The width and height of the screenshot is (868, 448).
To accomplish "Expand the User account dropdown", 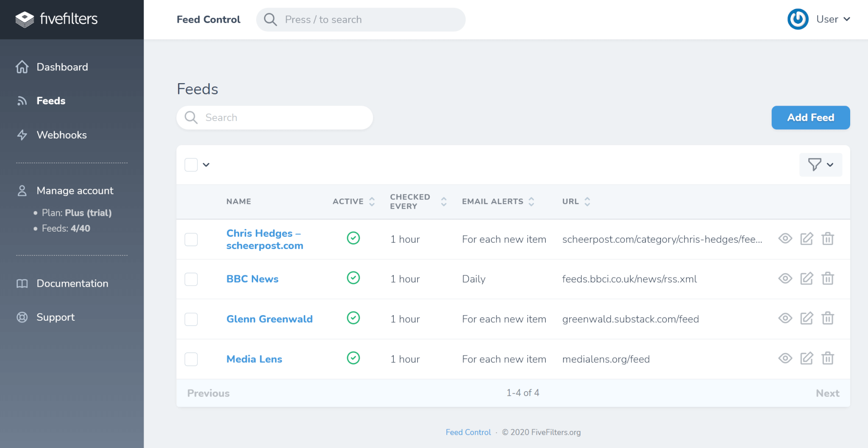I will (832, 19).
